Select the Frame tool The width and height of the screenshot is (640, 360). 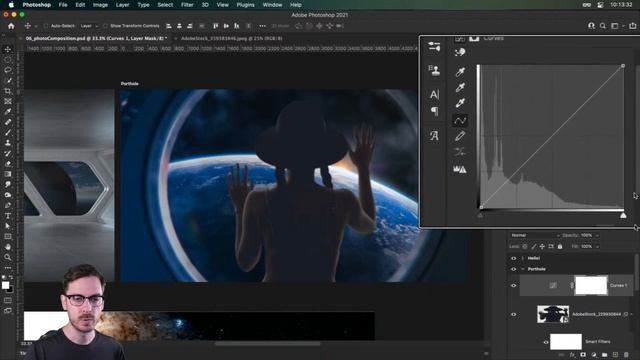pyautogui.click(x=8, y=101)
